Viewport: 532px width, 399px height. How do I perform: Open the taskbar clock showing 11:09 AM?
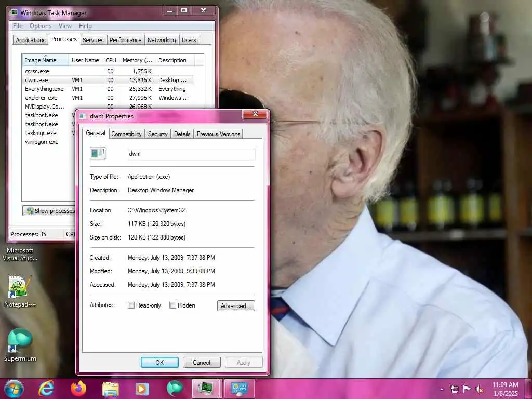pos(505,389)
